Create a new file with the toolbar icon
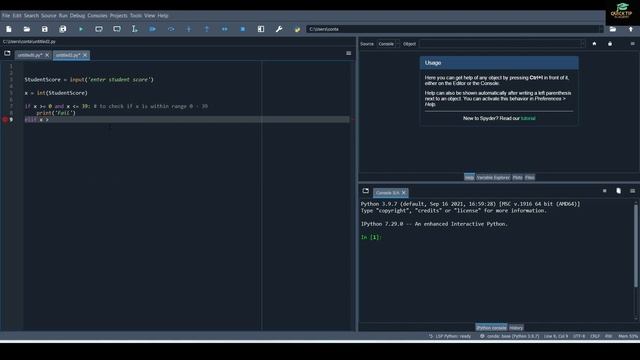The height and width of the screenshot is (360, 640). coord(9,29)
